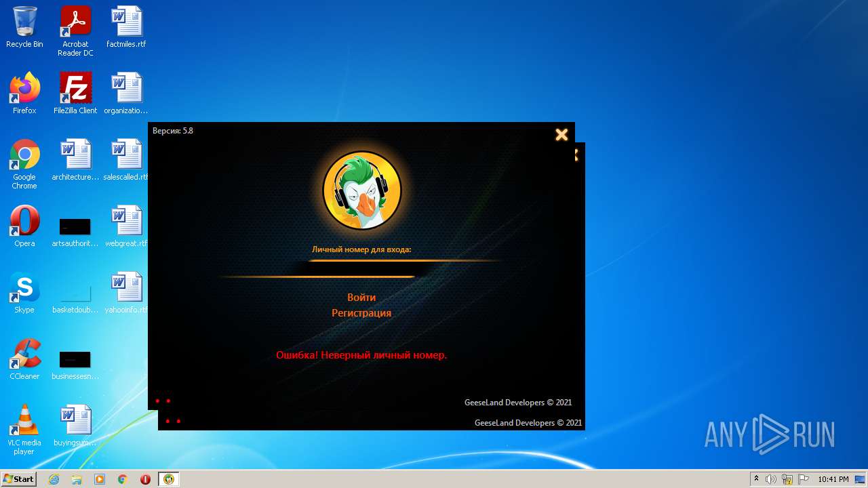Open the Регистрация registration link
The height and width of the screenshot is (488, 868).
[361, 313]
